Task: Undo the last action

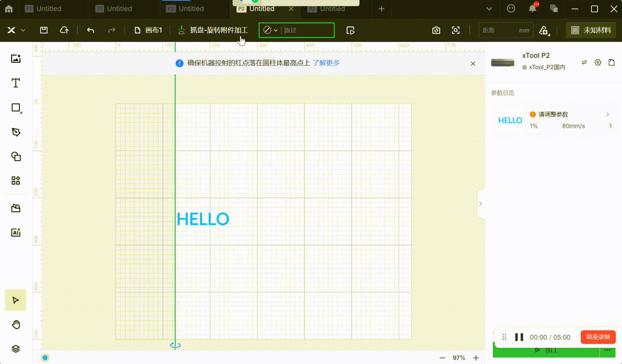Action: point(91,30)
